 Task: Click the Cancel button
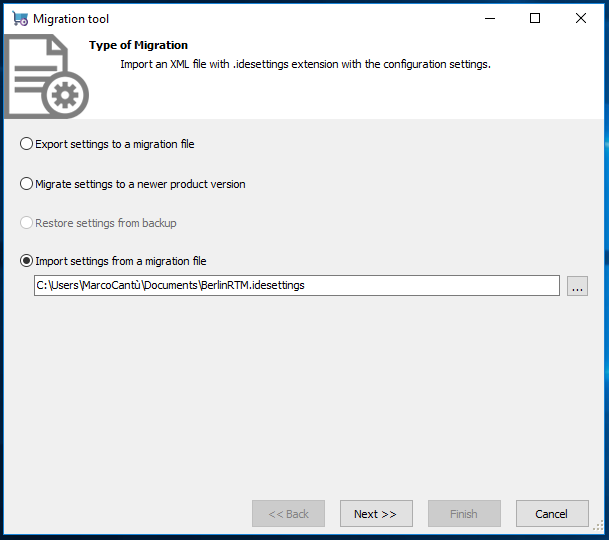coord(552,514)
